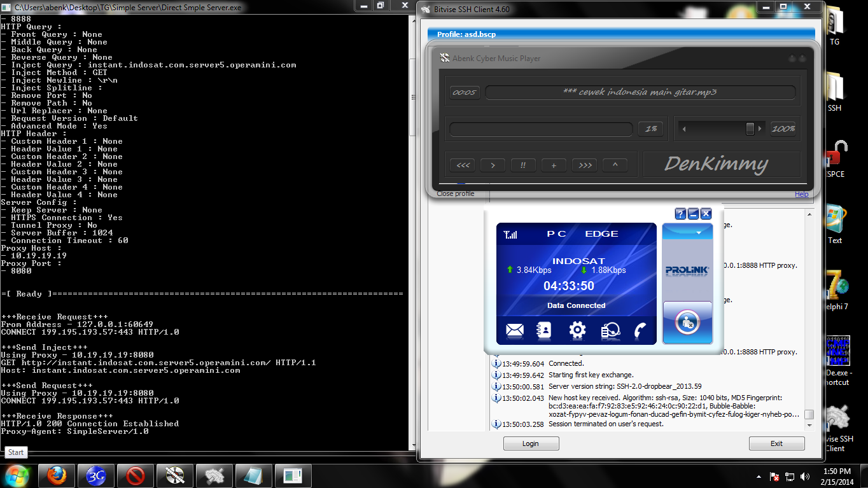Open the music player taskbar icon

click(x=175, y=475)
